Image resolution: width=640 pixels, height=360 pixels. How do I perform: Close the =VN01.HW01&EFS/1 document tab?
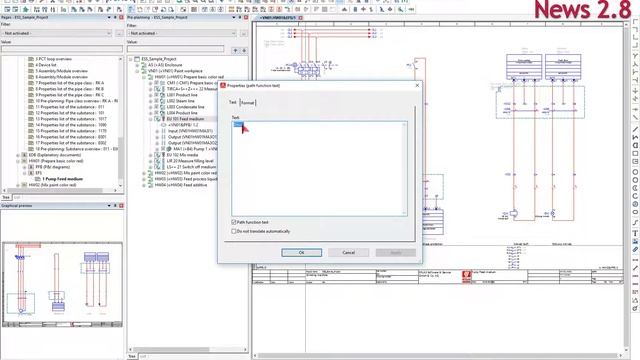[300, 18]
